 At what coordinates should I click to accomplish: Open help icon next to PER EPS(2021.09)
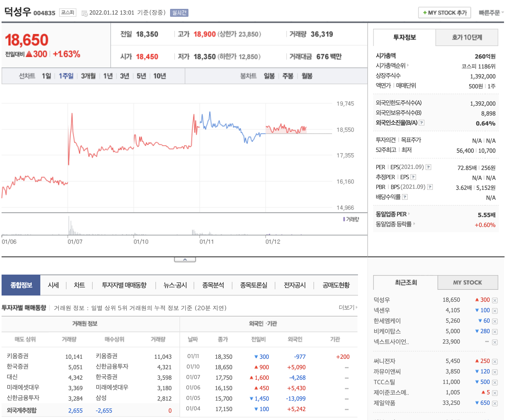[428, 167]
